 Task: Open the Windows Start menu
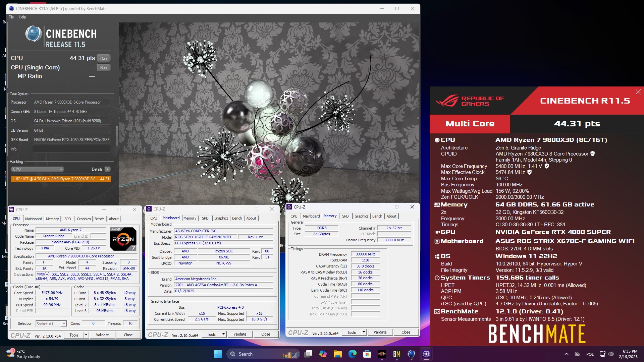(x=218, y=354)
